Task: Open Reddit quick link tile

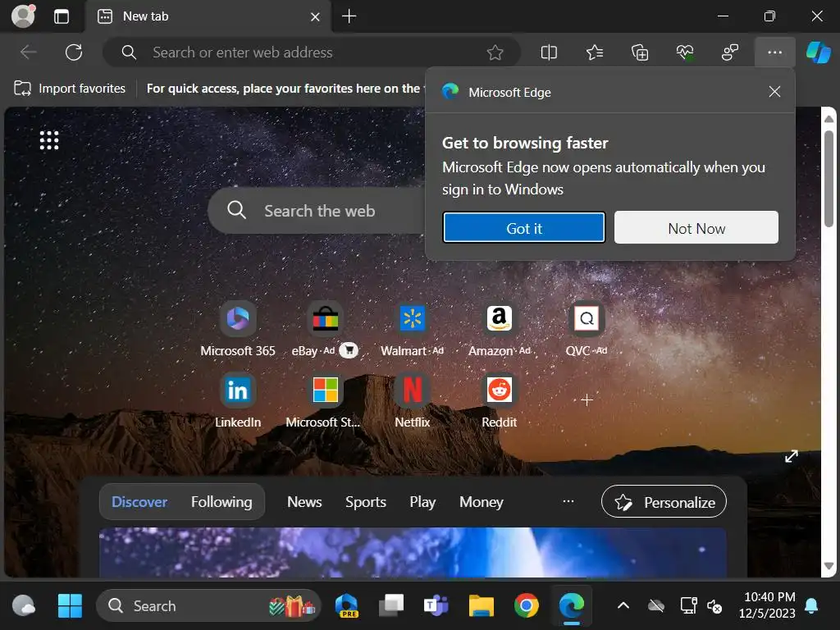Action: (500, 400)
